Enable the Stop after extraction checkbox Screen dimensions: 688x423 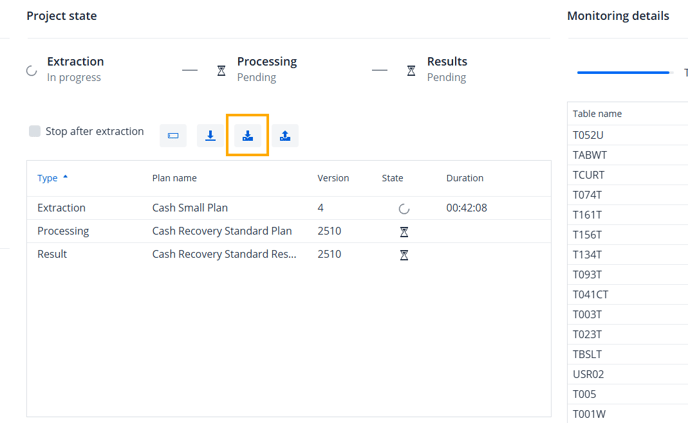[35, 132]
